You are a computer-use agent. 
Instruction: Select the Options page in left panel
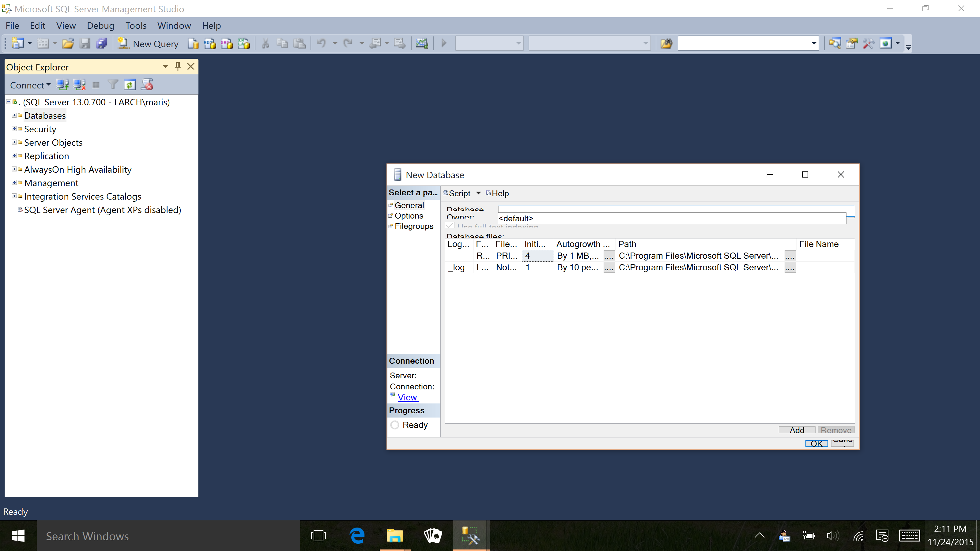(407, 215)
